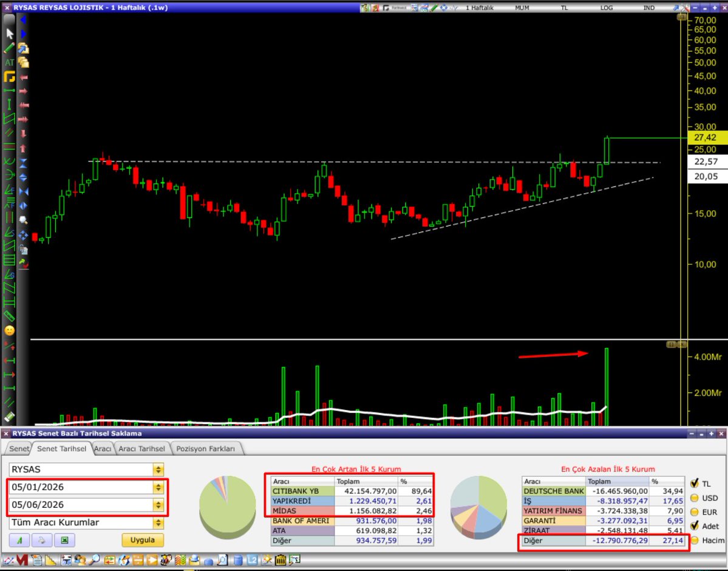
Task: Click the blue cylinder database icon in bottom toolbar
Action: (238, 560)
